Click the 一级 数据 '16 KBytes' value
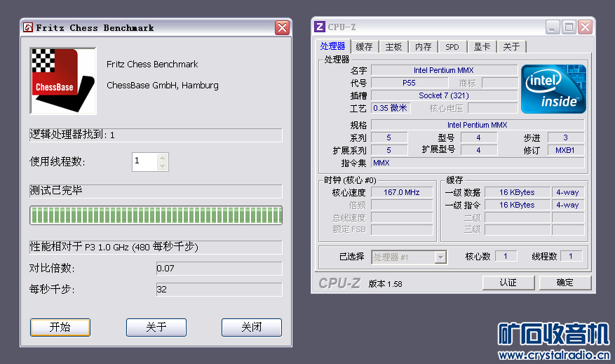Viewport: 615px width, 364px height. (x=517, y=192)
